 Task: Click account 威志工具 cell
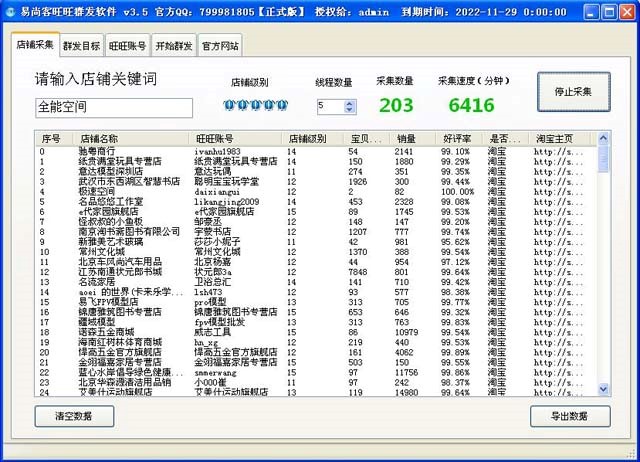pos(213,332)
